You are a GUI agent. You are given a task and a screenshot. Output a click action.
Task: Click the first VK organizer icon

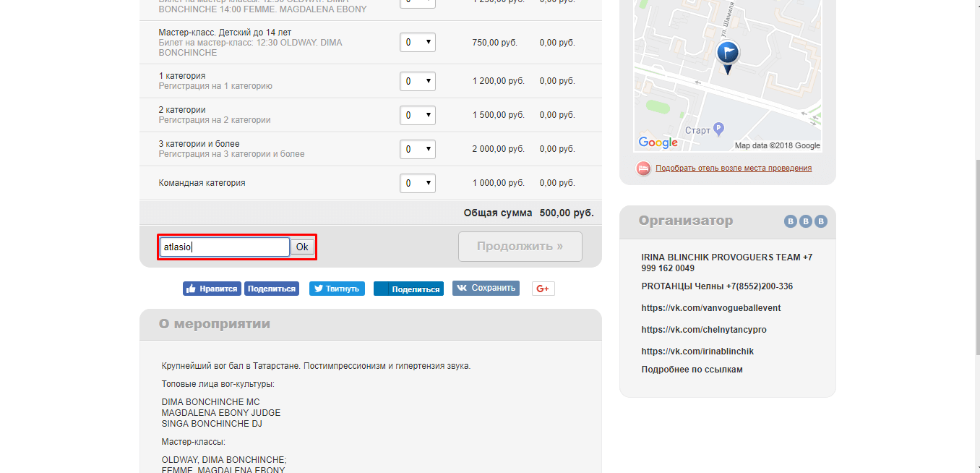791,221
